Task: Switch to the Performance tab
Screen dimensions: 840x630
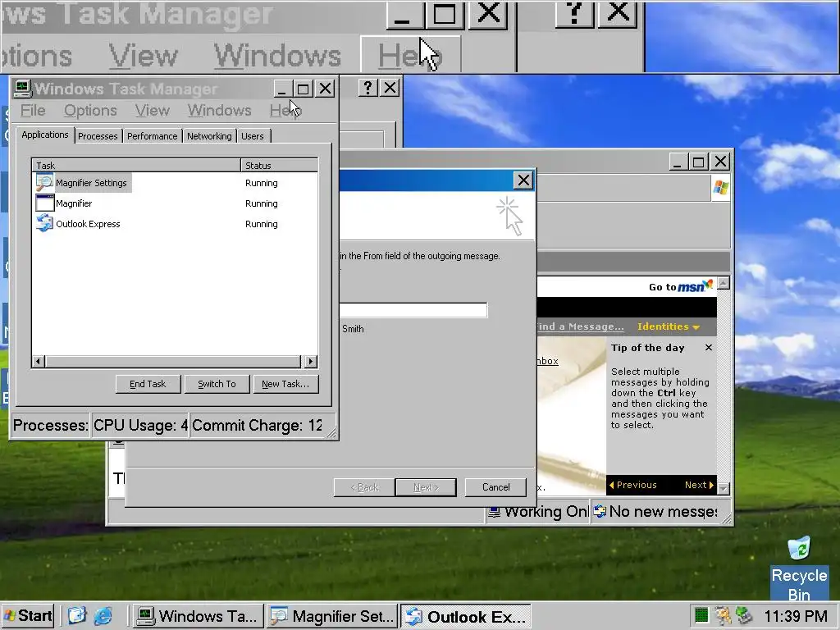Action: click(x=152, y=136)
